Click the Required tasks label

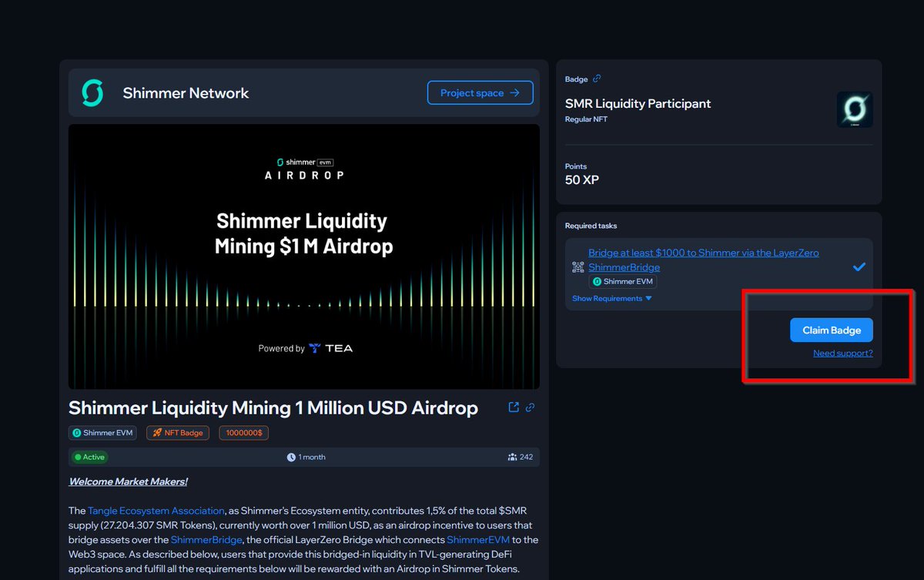591,226
